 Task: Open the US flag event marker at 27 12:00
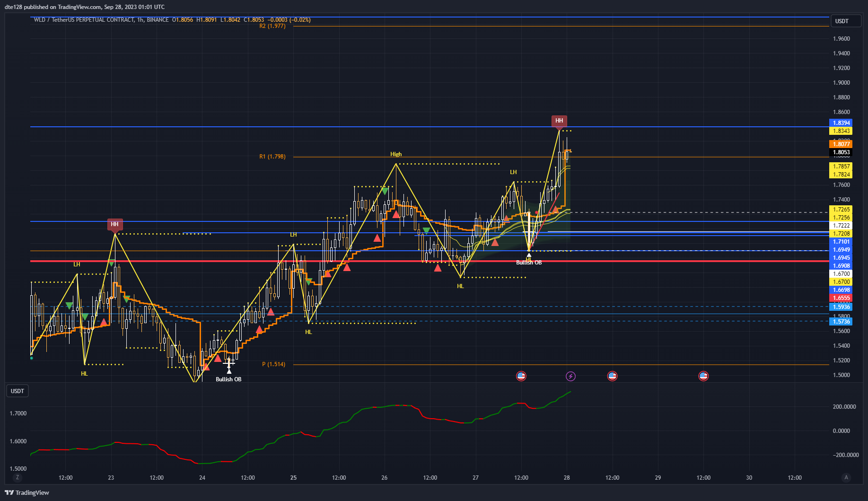point(521,376)
